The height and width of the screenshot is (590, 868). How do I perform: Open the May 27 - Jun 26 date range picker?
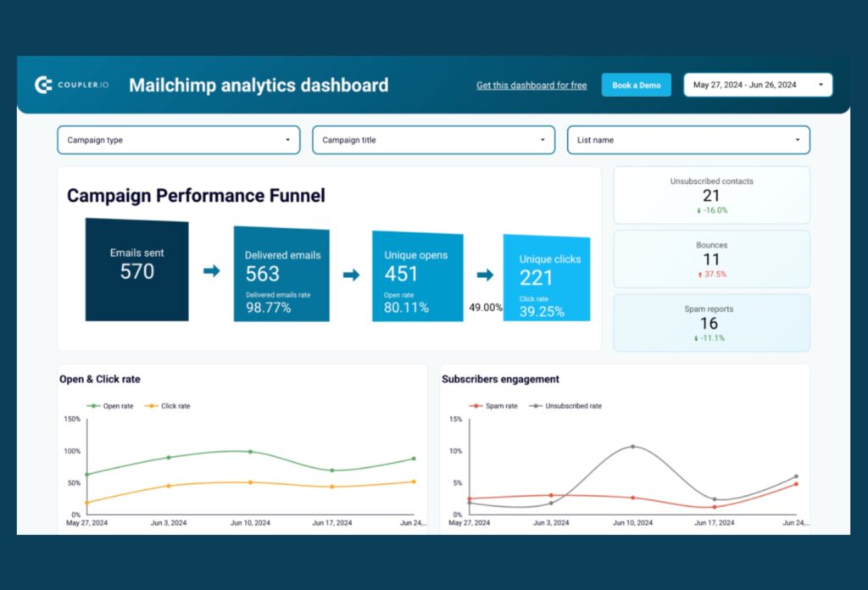click(x=758, y=86)
